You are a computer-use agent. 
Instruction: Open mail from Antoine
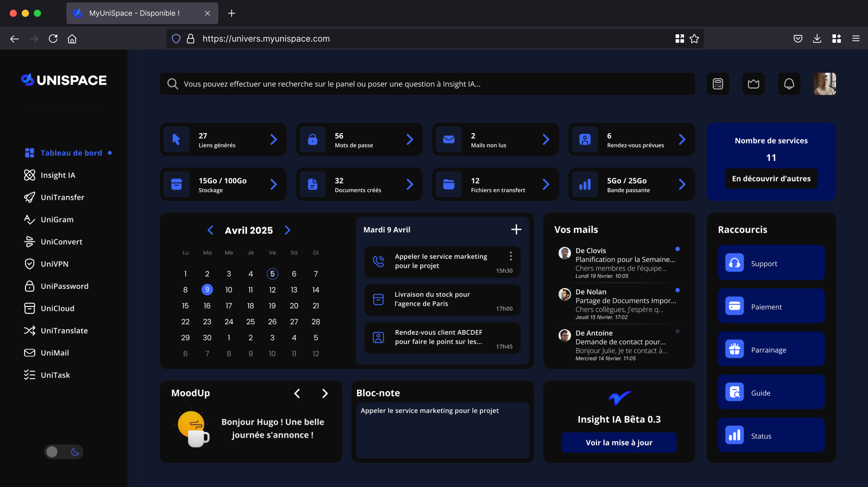point(619,345)
